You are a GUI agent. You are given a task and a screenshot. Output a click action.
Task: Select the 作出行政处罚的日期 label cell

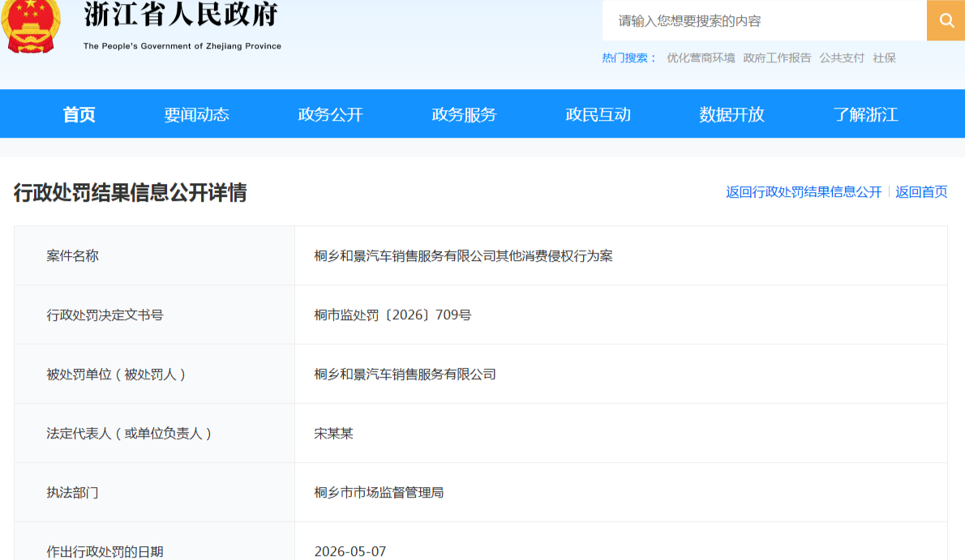[154, 541]
